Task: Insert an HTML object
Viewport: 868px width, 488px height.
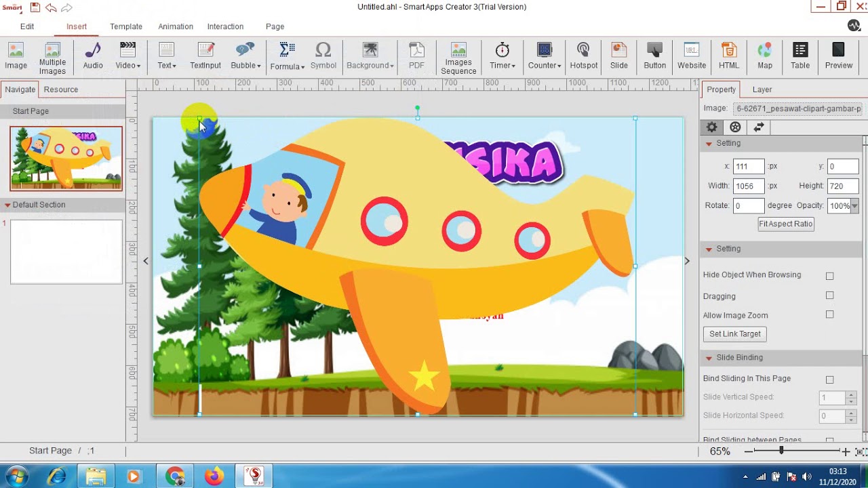Action: pos(729,56)
